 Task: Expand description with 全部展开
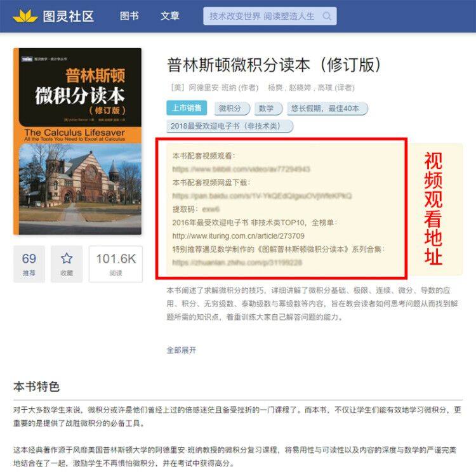pos(182,350)
